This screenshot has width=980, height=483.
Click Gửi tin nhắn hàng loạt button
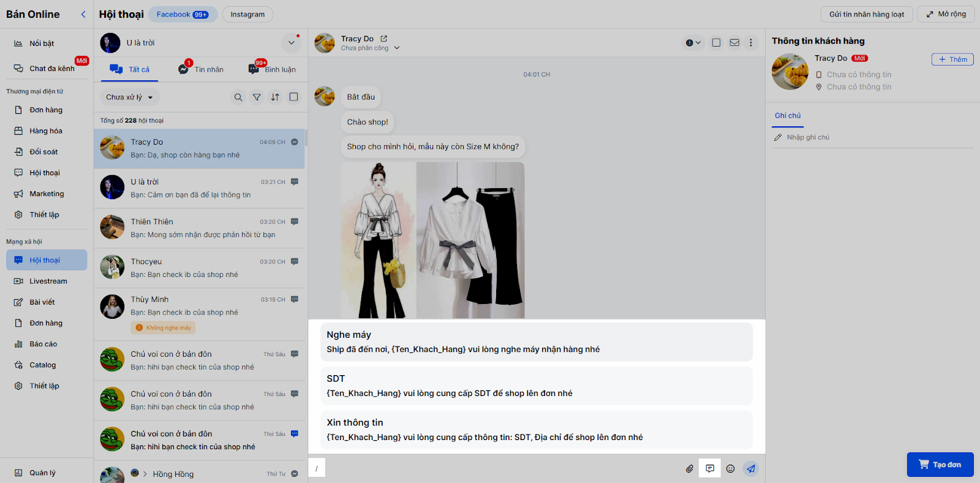tap(866, 15)
